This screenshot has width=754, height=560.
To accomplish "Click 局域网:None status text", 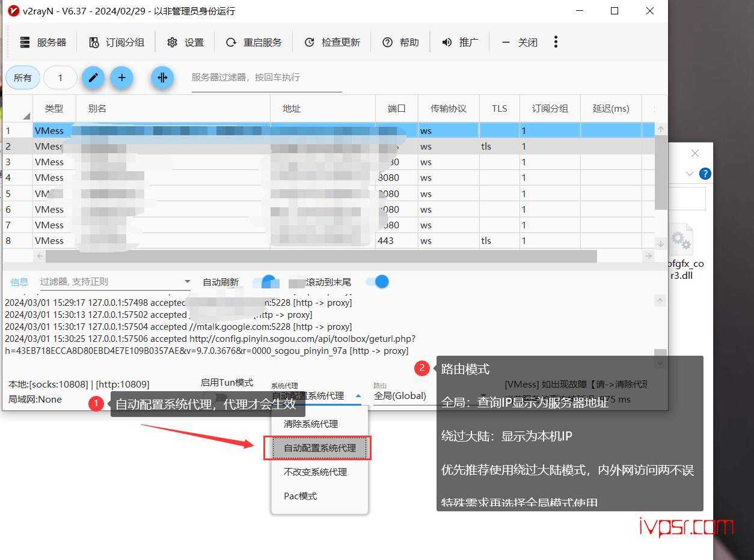I will tap(35, 400).
